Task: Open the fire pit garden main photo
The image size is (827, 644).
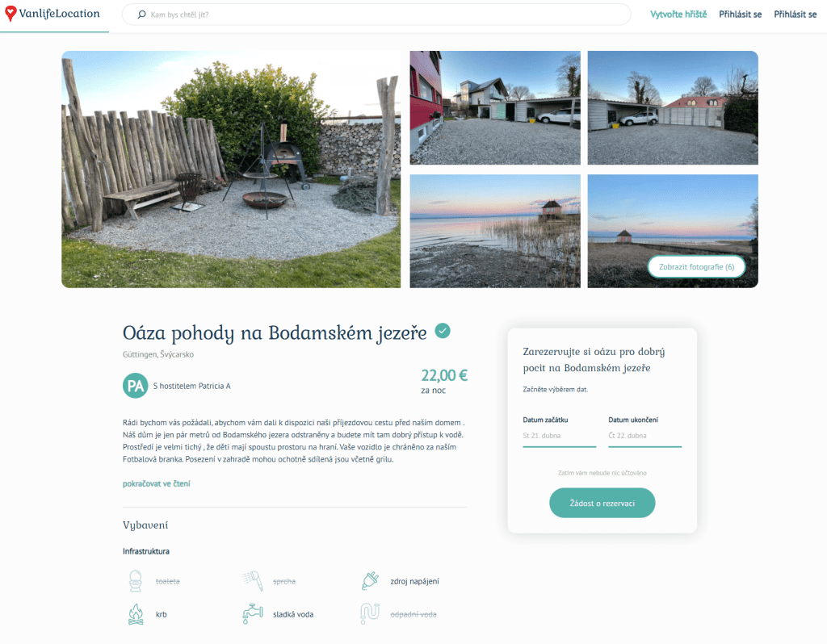Action: pyautogui.click(x=231, y=169)
